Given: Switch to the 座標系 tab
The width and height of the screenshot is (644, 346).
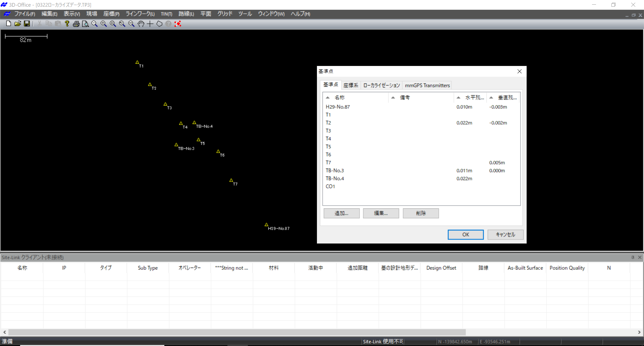Looking at the screenshot, I should (351, 85).
